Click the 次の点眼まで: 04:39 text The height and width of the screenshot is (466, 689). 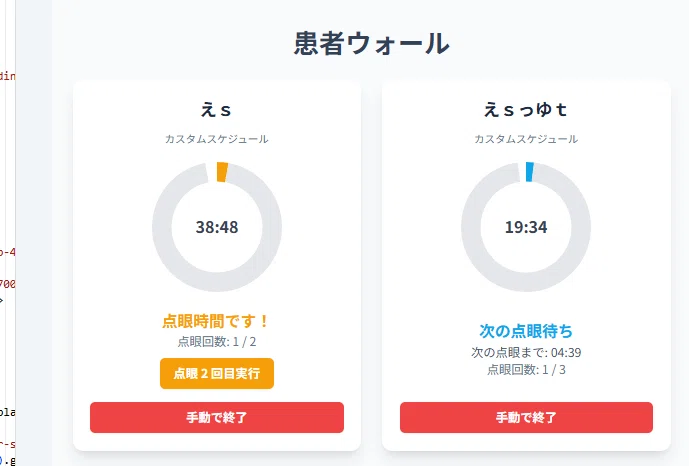coord(526,352)
